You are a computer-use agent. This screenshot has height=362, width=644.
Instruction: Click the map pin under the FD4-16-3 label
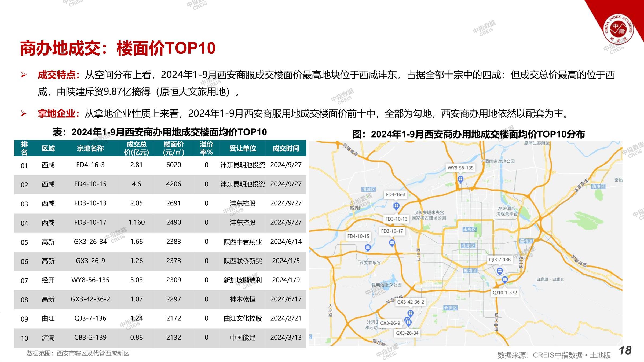(x=396, y=206)
